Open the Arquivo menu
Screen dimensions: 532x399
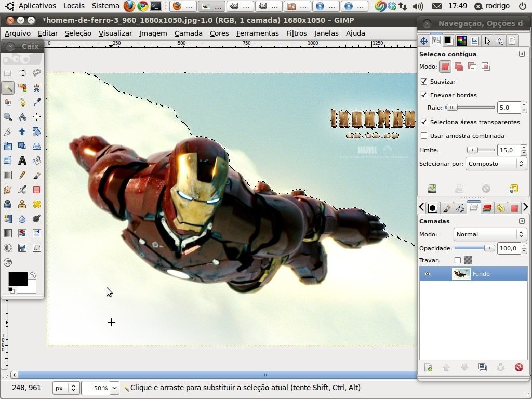pyautogui.click(x=18, y=33)
